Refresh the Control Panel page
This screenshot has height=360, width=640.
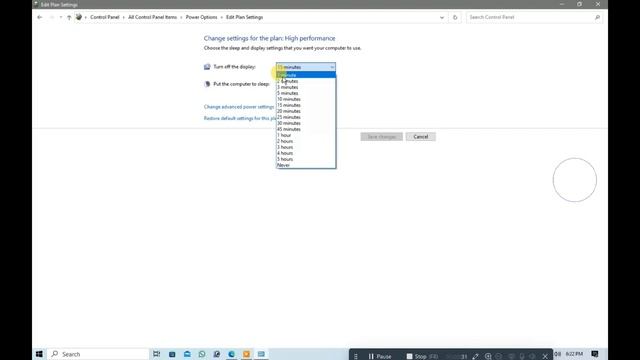coord(455,17)
